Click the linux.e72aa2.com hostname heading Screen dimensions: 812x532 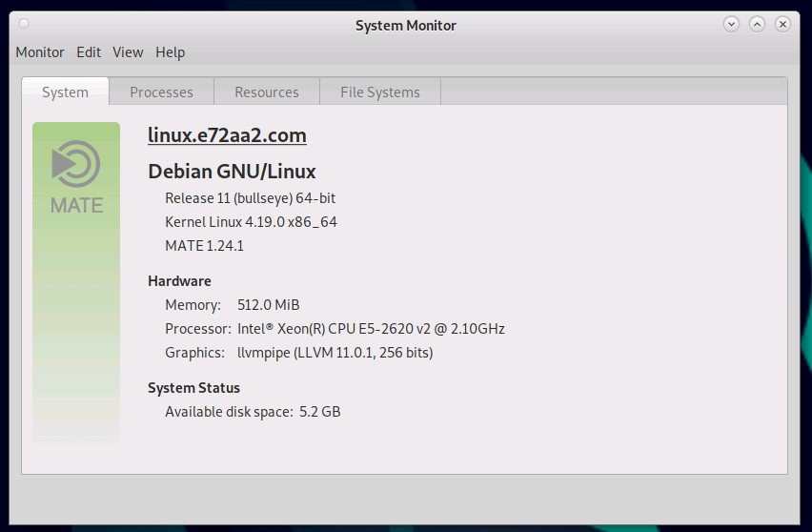(x=227, y=135)
